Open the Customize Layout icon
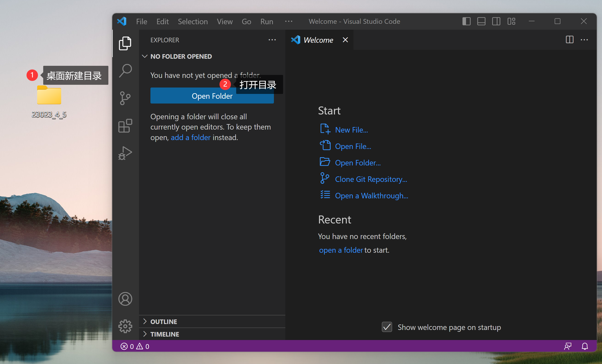This screenshot has width=602, height=364. coord(511,21)
